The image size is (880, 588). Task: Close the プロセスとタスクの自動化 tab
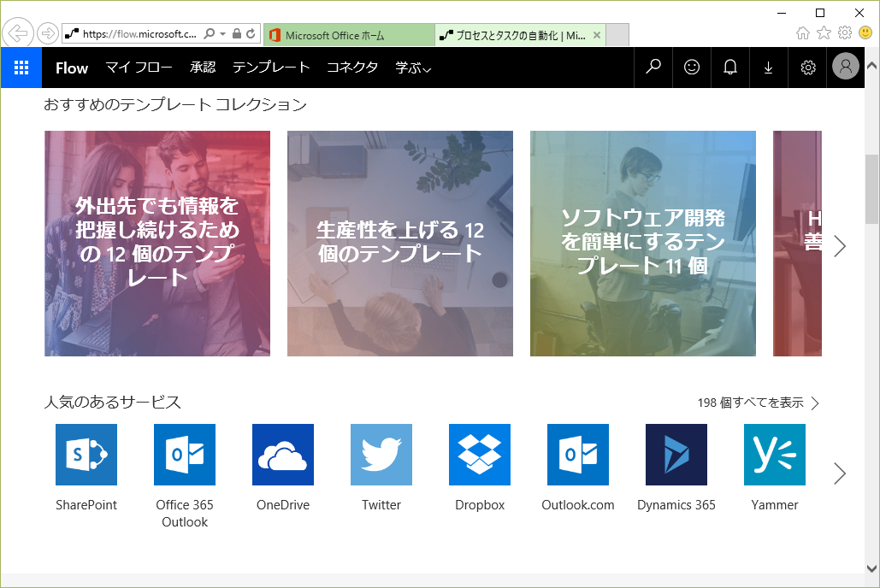[597, 35]
